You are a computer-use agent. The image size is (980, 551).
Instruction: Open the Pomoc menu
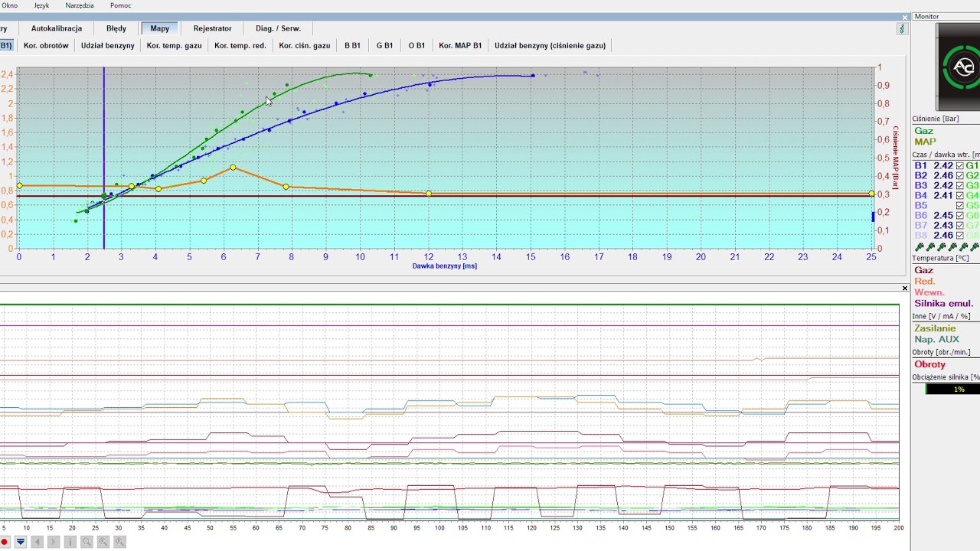[120, 5]
